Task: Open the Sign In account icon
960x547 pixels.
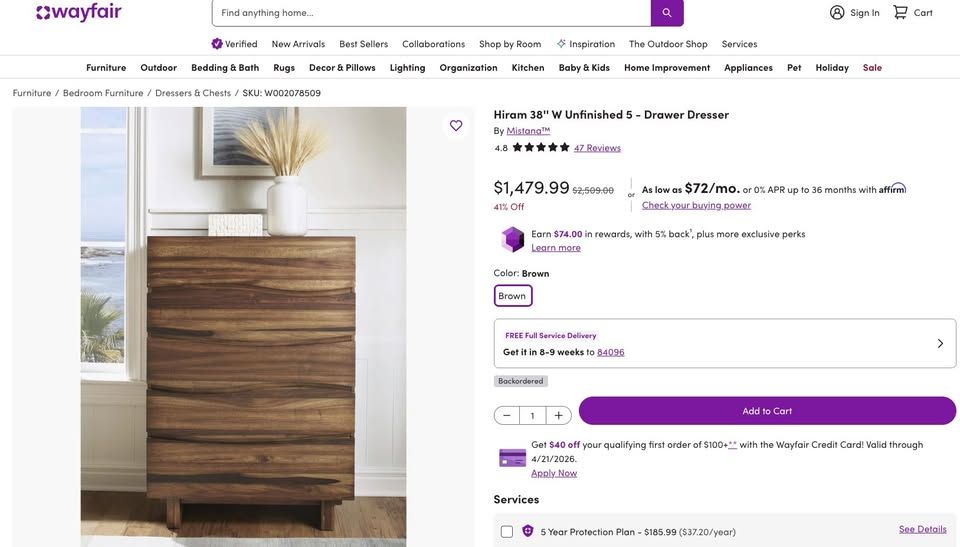Action: (x=837, y=12)
